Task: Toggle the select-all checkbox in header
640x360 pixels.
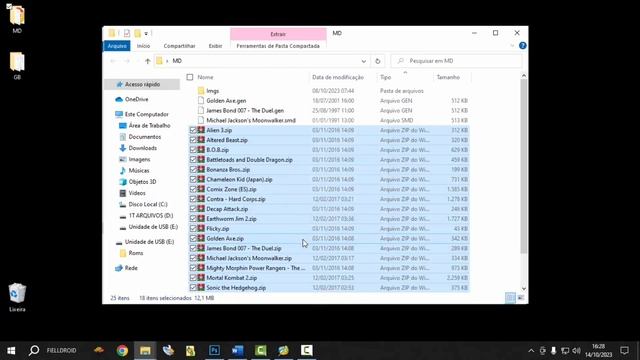Action: tap(190, 77)
